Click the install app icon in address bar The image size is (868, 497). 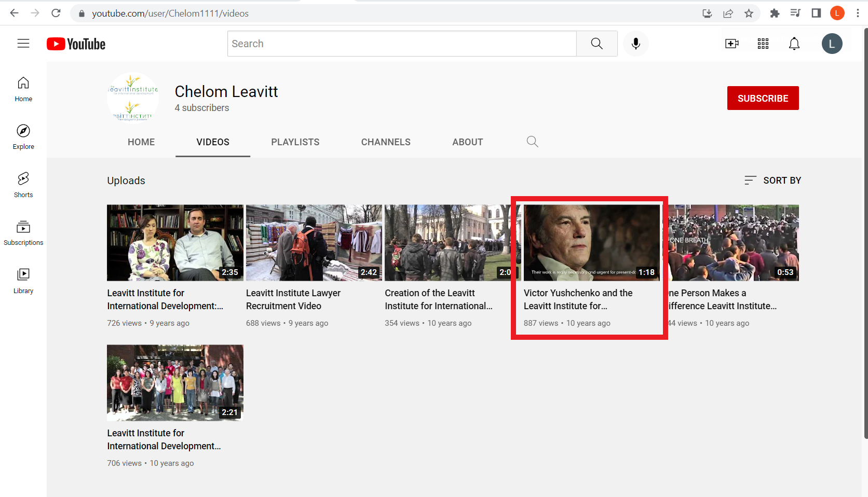[x=707, y=13]
